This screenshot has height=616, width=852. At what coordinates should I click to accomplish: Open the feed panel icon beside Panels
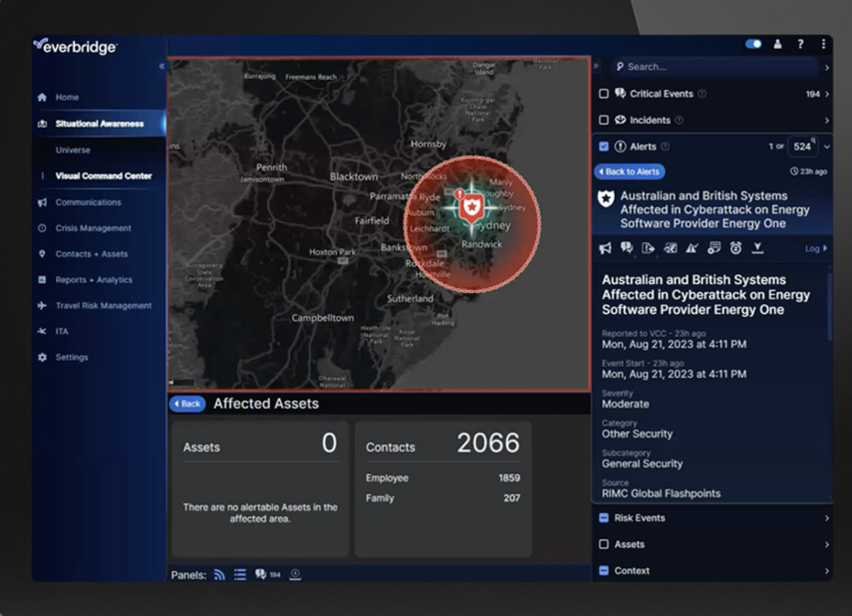(219, 575)
